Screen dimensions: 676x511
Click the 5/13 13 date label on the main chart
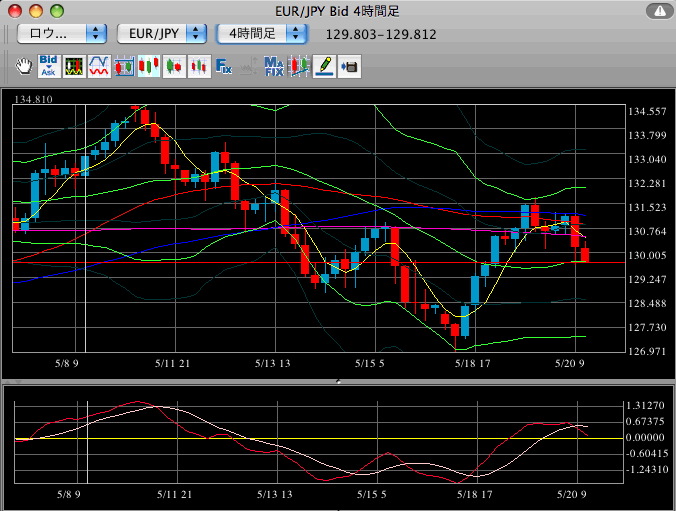272,364
